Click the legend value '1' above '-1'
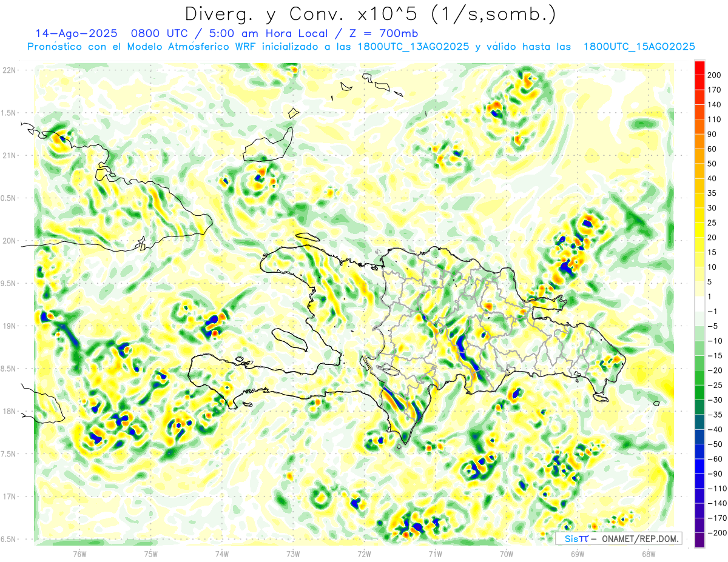Screen dimensions: 728x562 (x=710, y=297)
